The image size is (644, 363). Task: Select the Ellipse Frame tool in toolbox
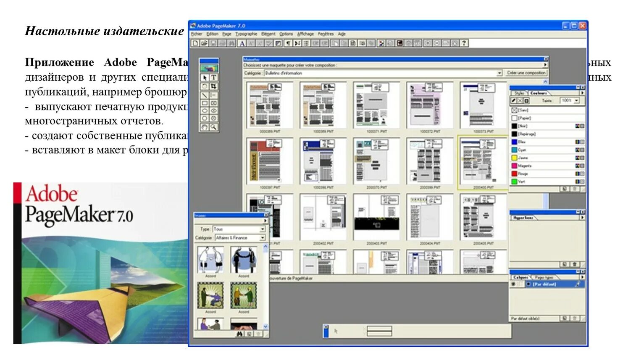click(213, 111)
